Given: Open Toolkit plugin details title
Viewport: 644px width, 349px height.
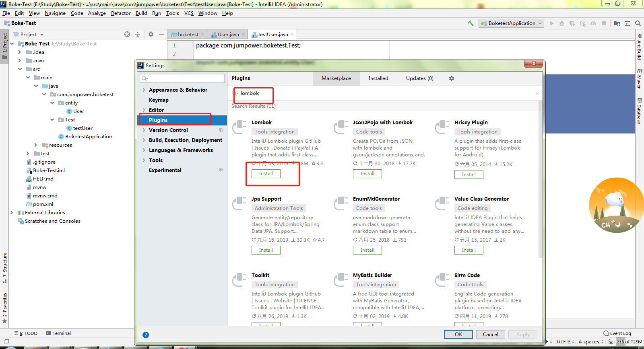Looking at the screenshot, I should tap(260, 275).
